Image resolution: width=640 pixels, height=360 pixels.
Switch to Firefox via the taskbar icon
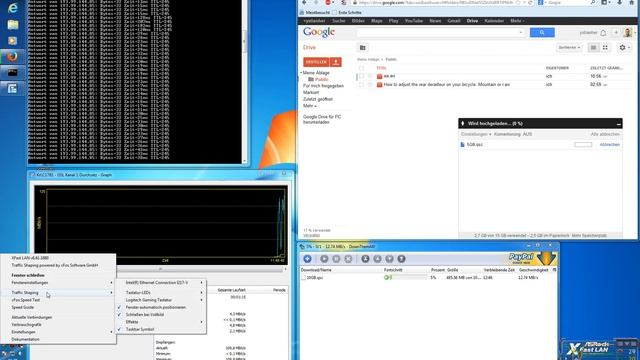coord(13,56)
